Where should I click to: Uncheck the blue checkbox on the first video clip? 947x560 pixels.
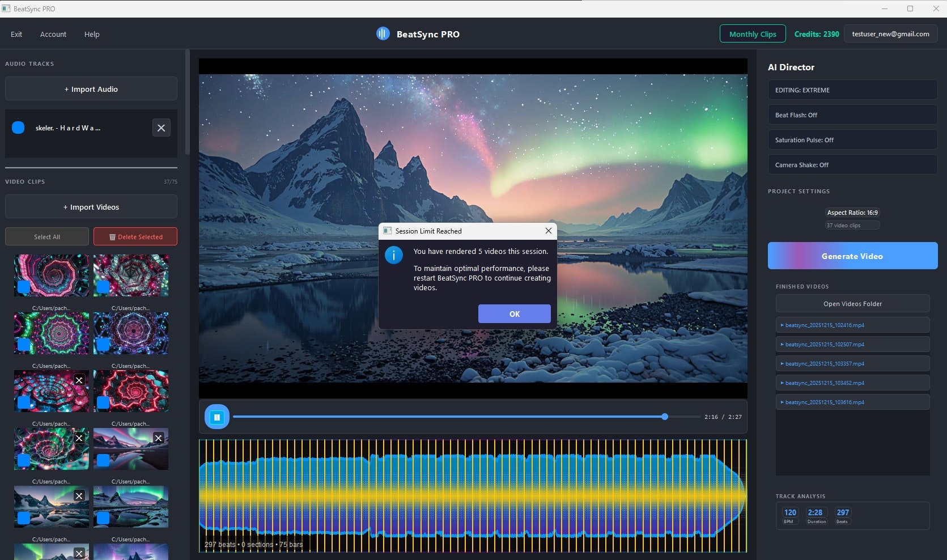point(23,287)
